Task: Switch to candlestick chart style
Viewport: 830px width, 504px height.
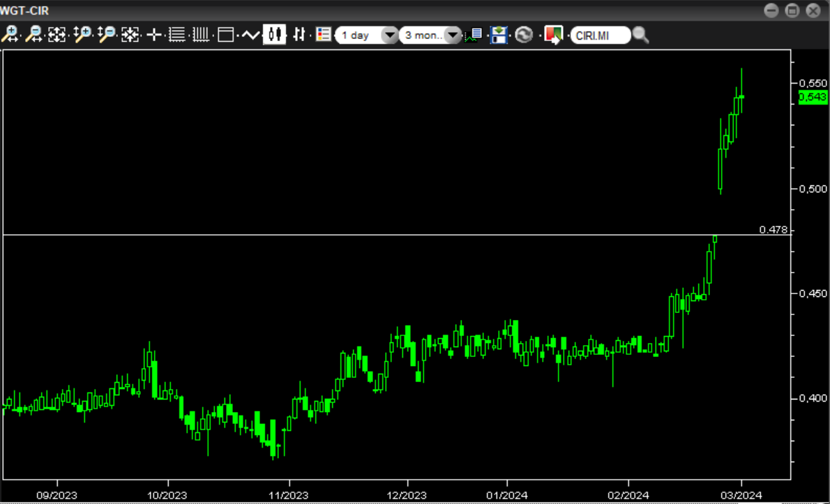Action: coord(274,34)
